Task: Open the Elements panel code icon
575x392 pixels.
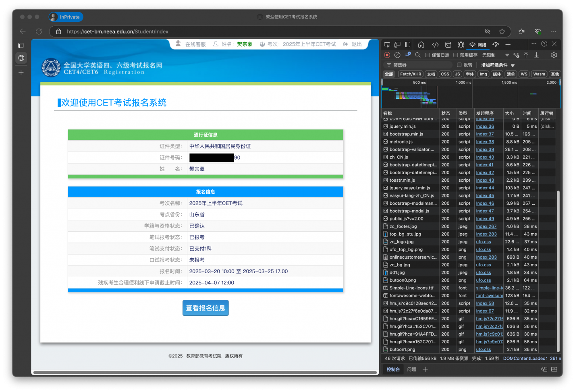Action: (435, 45)
